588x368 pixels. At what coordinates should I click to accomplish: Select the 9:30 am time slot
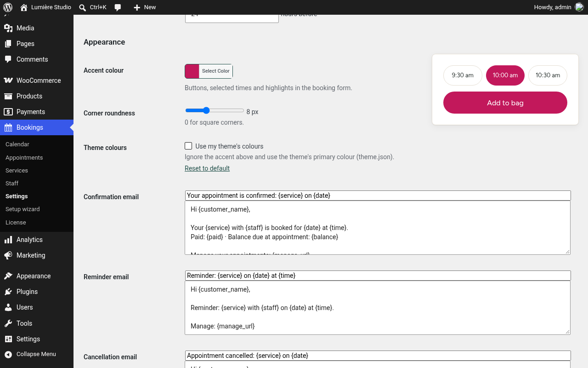click(x=463, y=75)
